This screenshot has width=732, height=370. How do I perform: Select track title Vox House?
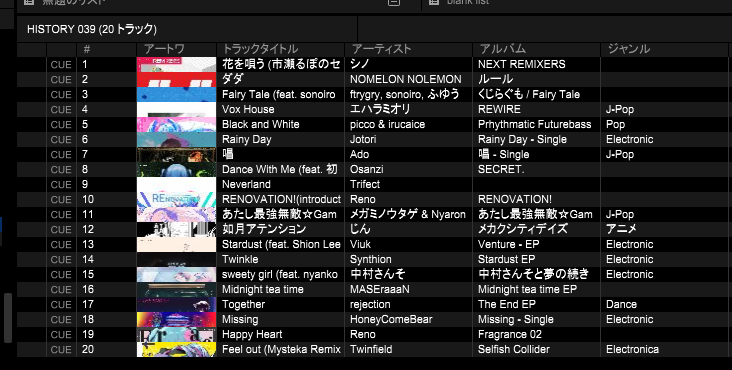pyautogui.click(x=248, y=110)
